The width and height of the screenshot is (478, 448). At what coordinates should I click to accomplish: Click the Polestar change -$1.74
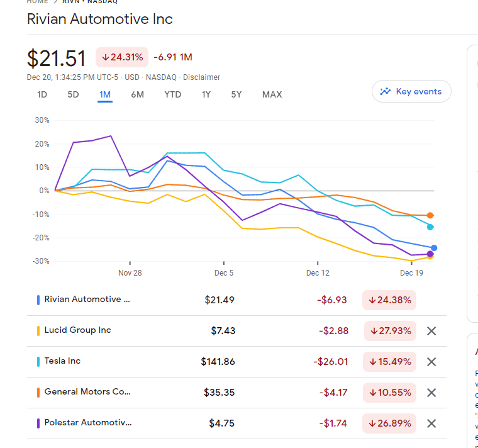pyautogui.click(x=333, y=423)
